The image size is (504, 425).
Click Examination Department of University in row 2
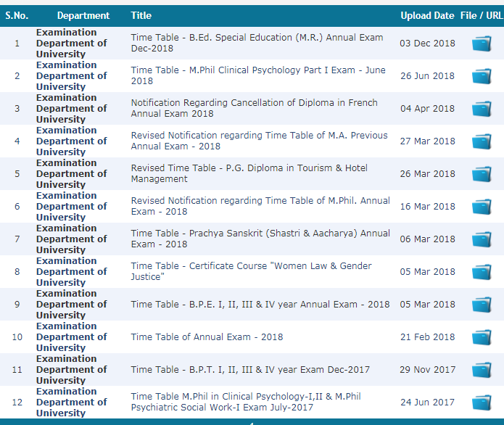[x=71, y=76]
